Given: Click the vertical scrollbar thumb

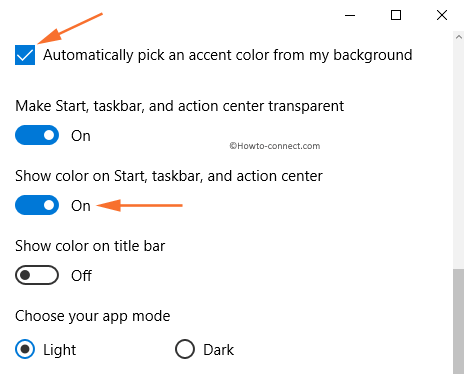Looking at the screenshot, I should coord(459,321).
